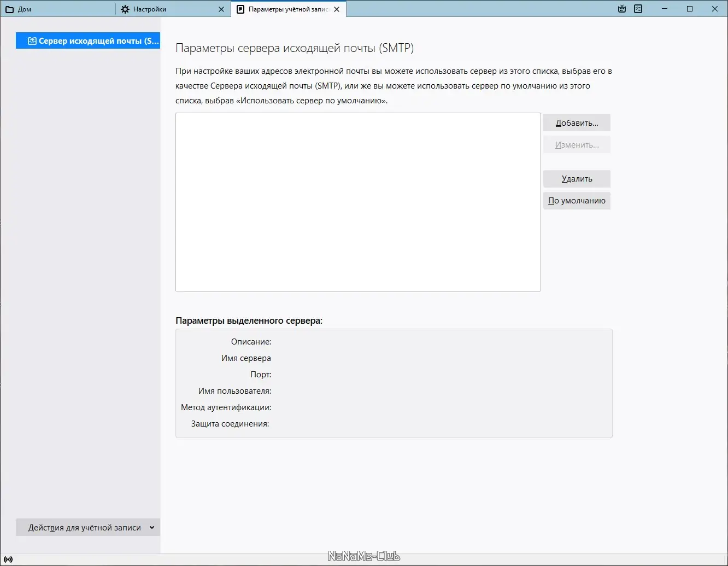Viewport: 728px width, 566px height.
Task: Close the Настройки tab
Action: pos(221,9)
